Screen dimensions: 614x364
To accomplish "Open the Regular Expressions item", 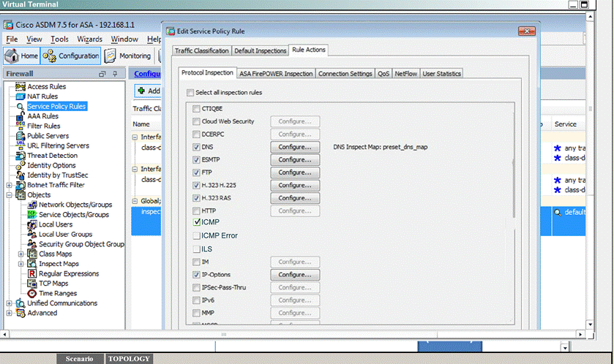I will [x=69, y=273].
